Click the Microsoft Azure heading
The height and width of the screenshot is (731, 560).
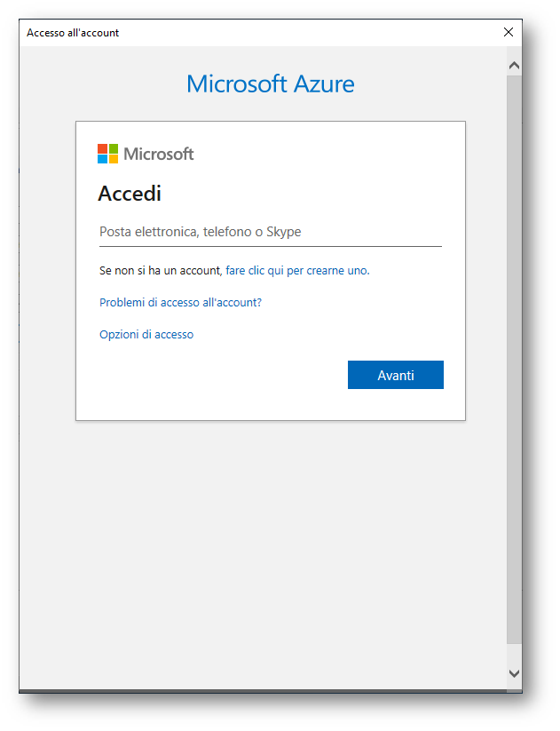270,83
